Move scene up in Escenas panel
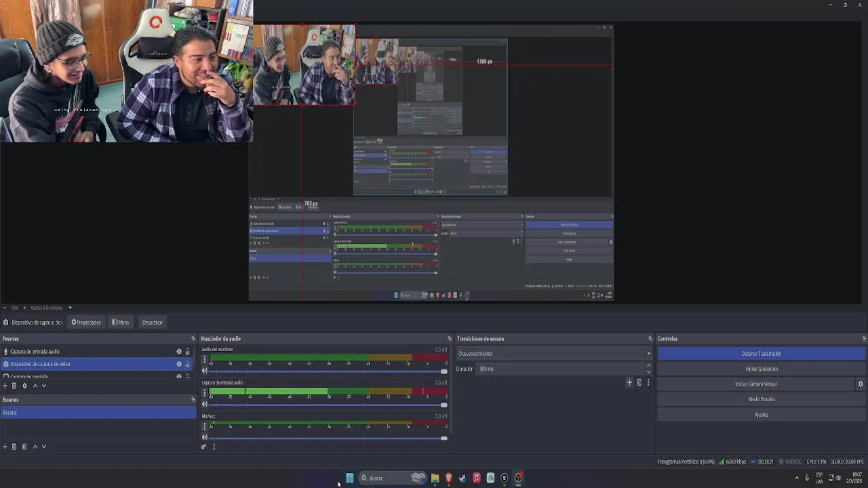The height and width of the screenshot is (488, 868). click(x=35, y=447)
